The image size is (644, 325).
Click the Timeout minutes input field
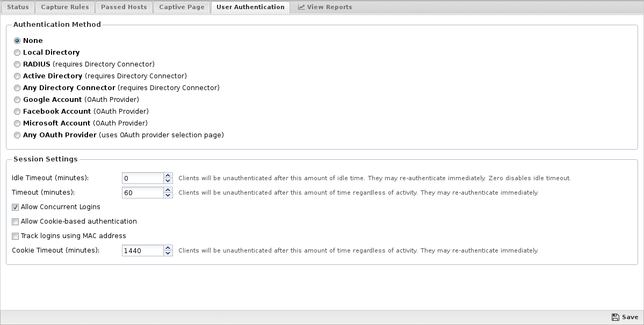click(x=143, y=193)
